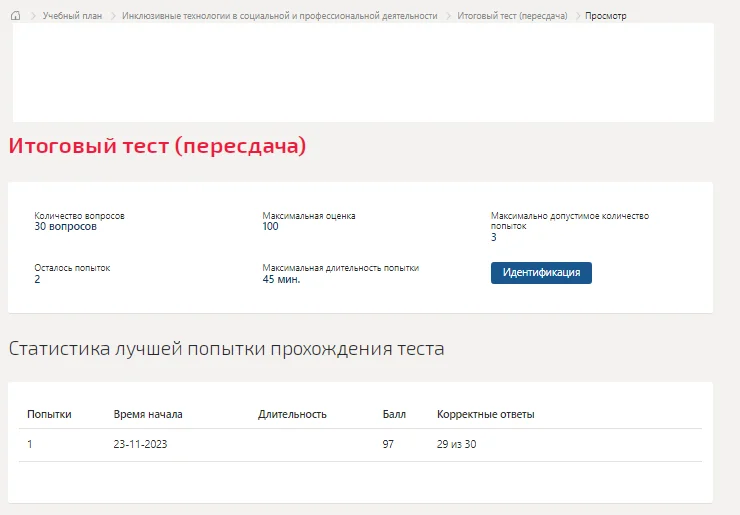Click the Статистика лучшей попытки heading
This screenshot has height=515, width=740.
[227, 349]
